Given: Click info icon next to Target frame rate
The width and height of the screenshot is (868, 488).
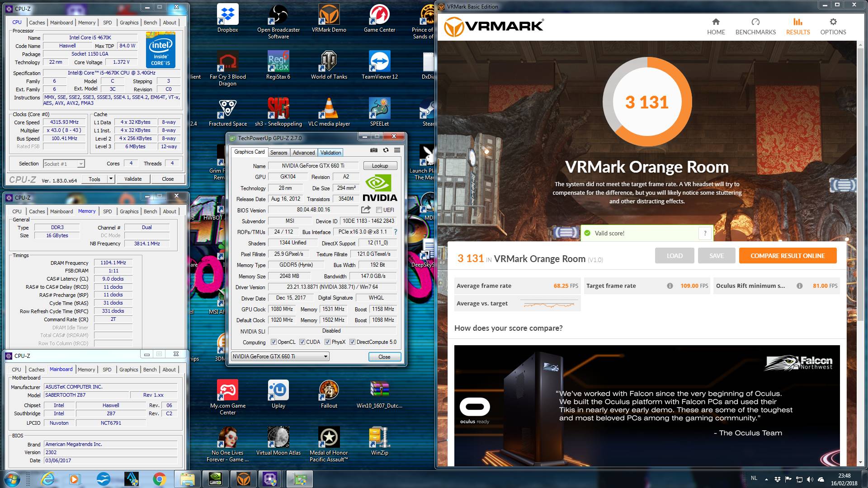Looking at the screenshot, I should coord(670,286).
